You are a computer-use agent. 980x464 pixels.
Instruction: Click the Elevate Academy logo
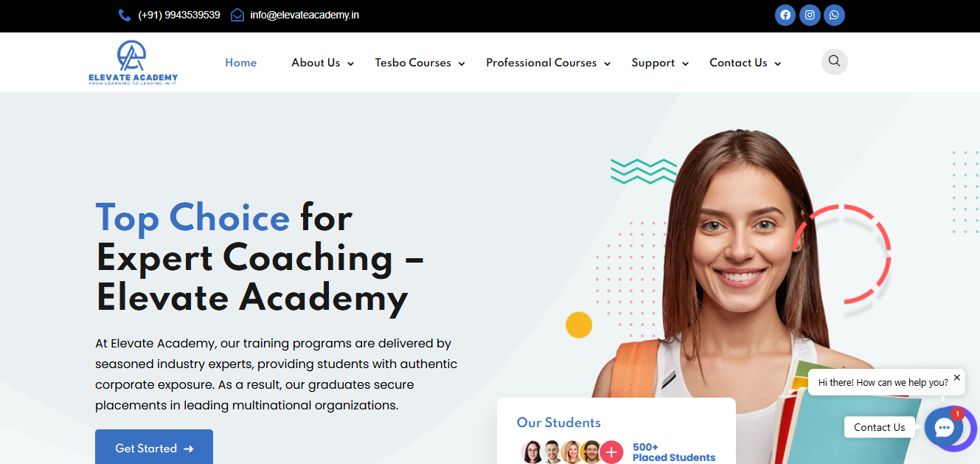point(133,63)
